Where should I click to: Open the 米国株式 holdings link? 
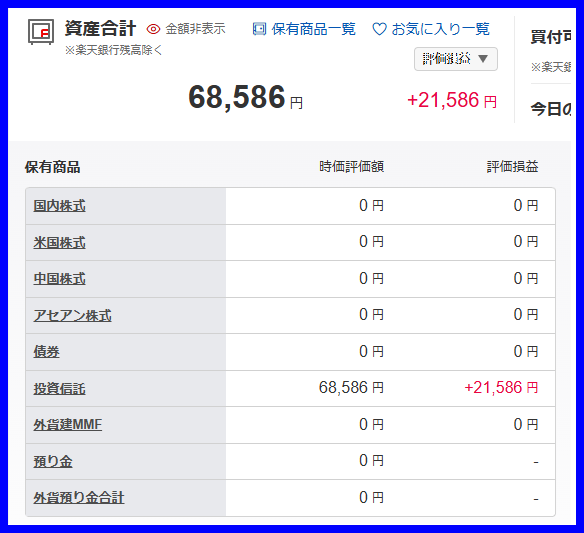pyautogui.click(x=60, y=242)
